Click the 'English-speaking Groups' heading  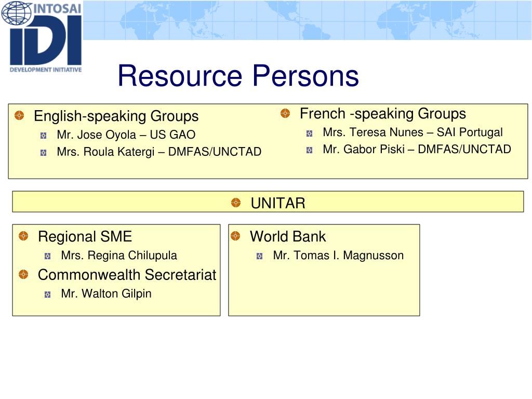pyautogui.click(x=116, y=116)
